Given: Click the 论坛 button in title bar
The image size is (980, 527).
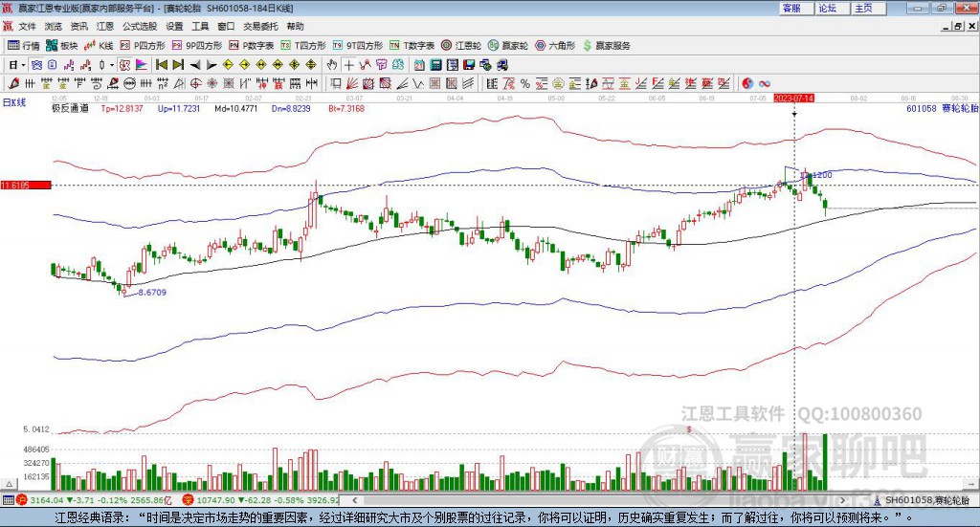Looking at the screenshot, I should pyautogui.click(x=832, y=8).
